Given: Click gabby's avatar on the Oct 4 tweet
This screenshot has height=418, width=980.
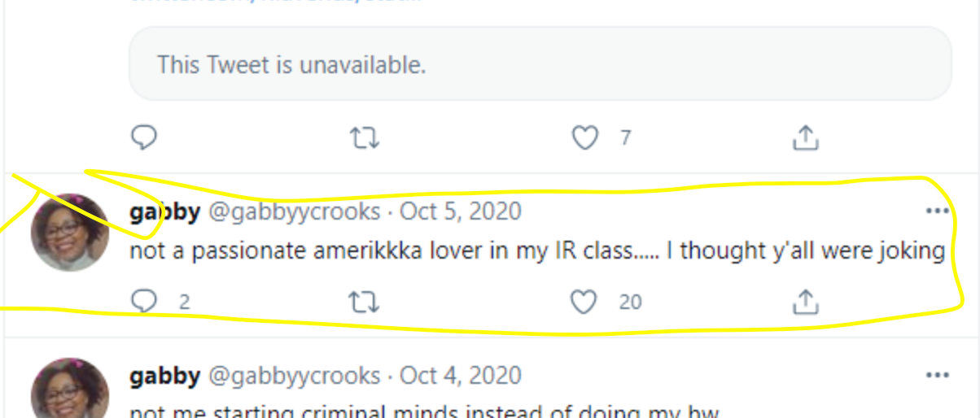Looking at the screenshot, I should click(x=70, y=392).
